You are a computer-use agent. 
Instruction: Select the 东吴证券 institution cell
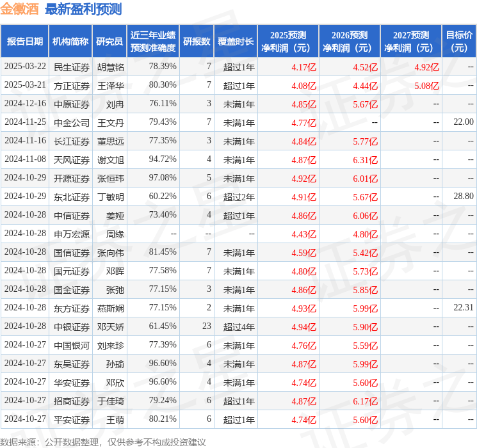72,364
